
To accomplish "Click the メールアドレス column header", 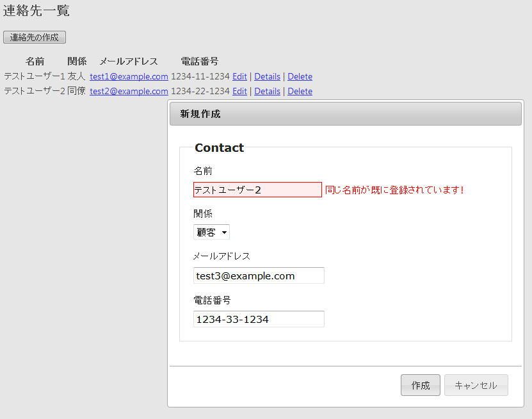I will (x=129, y=62).
